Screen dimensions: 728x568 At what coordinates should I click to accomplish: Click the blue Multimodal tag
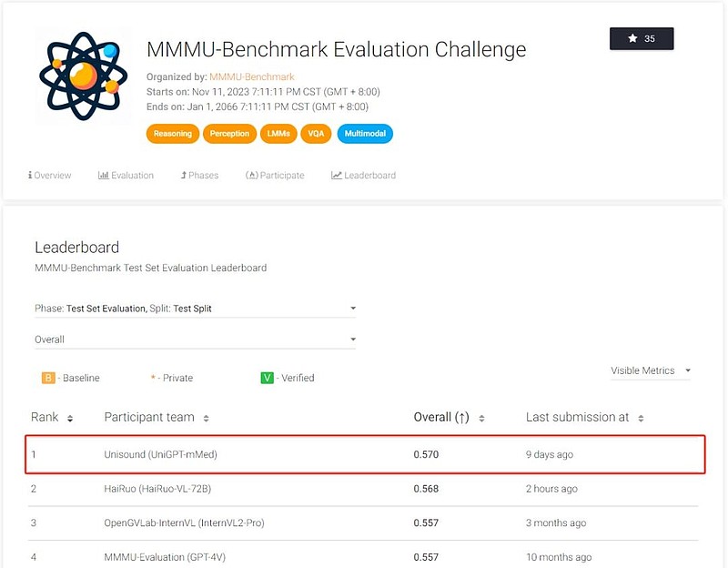tap(365, 134)
